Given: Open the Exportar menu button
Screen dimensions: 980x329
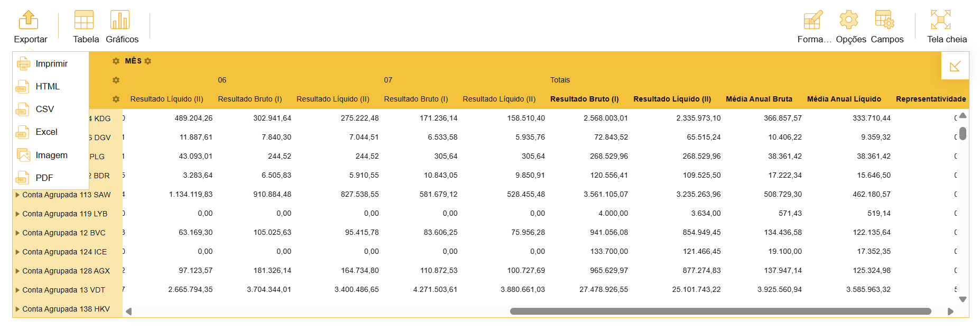Looking at the screenshot, I should pos(30,27).
